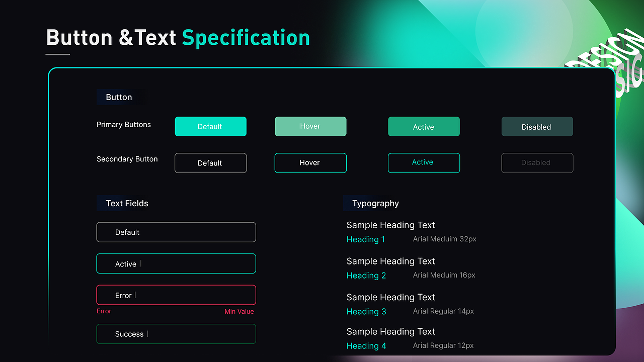Click the primary Hover button
This screenshot has width=644, height=362.
[x=310, y=127]
